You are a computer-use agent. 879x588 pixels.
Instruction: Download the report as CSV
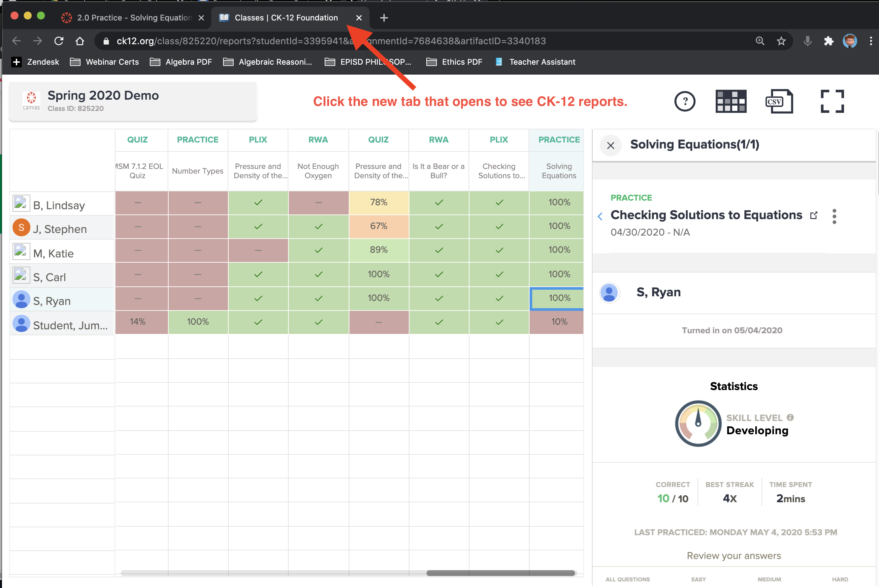click(779, 101)
